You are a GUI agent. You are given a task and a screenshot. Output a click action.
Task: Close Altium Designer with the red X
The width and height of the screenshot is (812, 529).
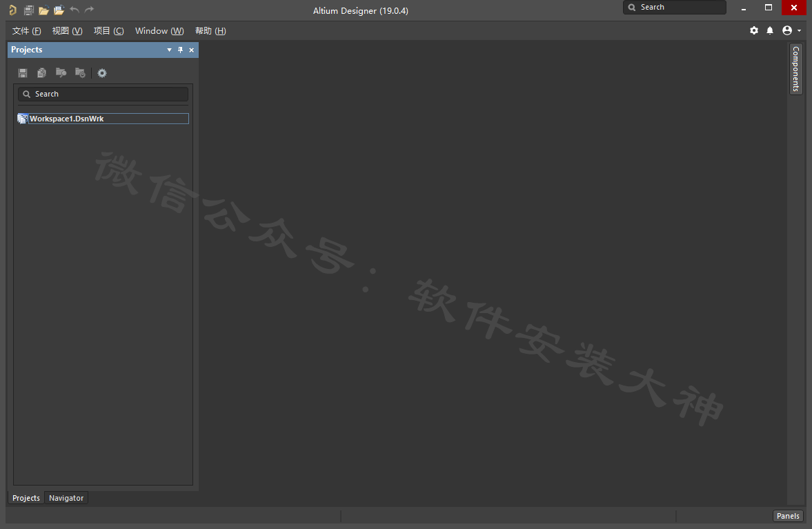[x=794, y=8]
